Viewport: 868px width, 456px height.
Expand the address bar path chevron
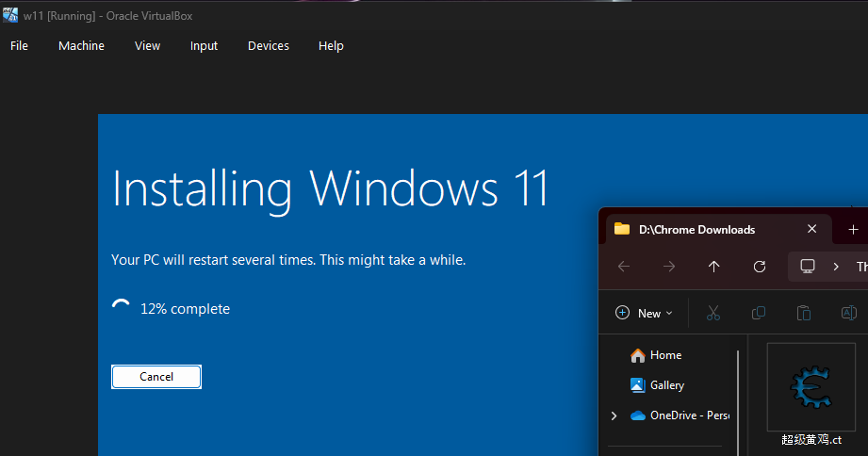836,267
